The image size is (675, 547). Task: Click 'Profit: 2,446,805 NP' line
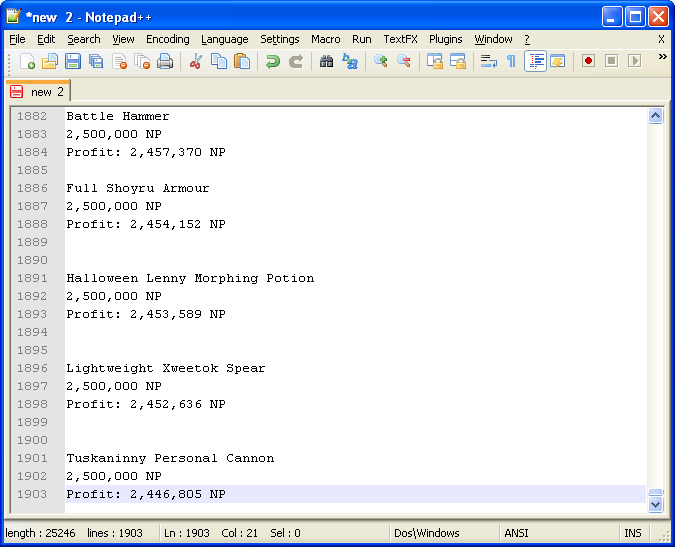point(146,494)
